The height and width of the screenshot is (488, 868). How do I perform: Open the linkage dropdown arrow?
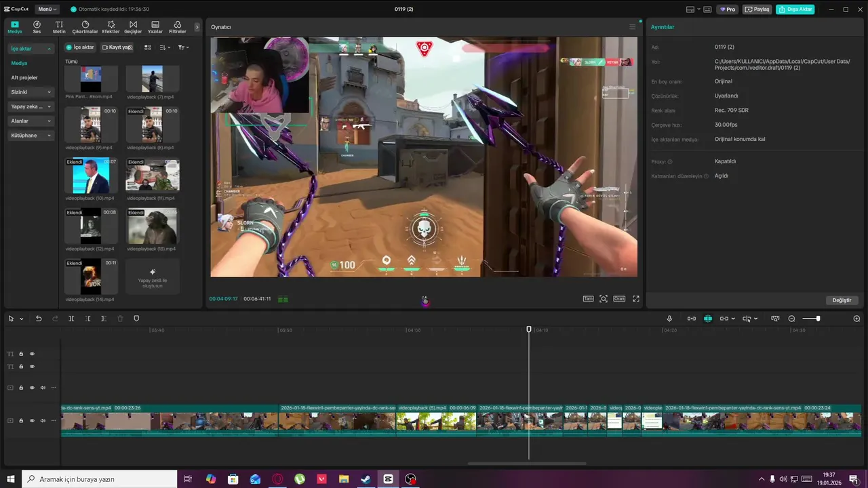[733, 319]
